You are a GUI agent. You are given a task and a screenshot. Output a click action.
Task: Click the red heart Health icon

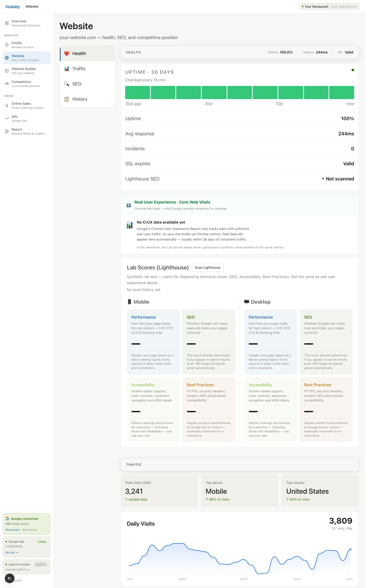point(67,53)
